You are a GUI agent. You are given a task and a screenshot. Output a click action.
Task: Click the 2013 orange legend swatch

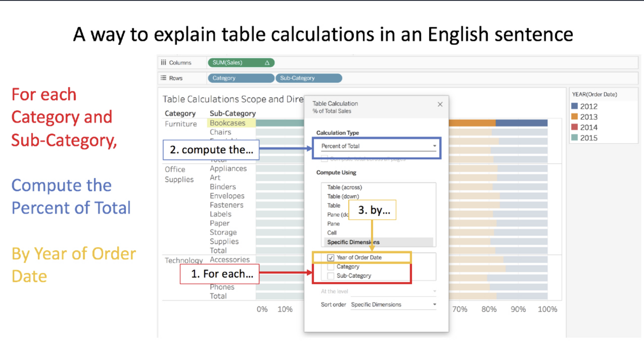click(574, 116)
